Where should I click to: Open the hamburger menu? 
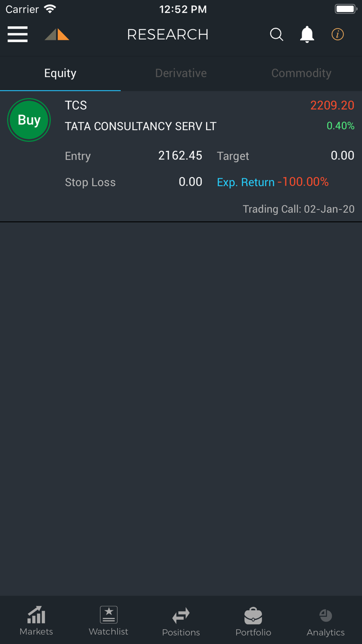(18, 34)
